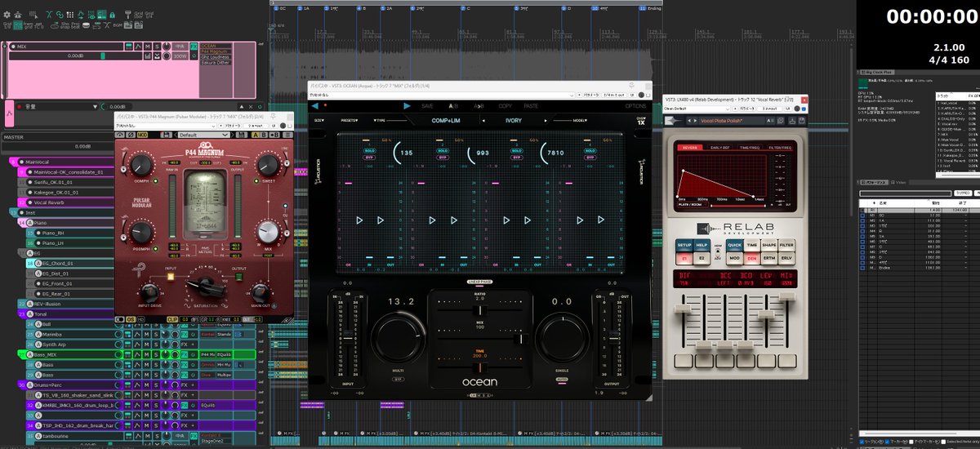Image resolution: width=980 pixels, height=449 pixels.
Task: Click the LX480 QUICK button
Action: pyautogui.click(x=734, y=245)
